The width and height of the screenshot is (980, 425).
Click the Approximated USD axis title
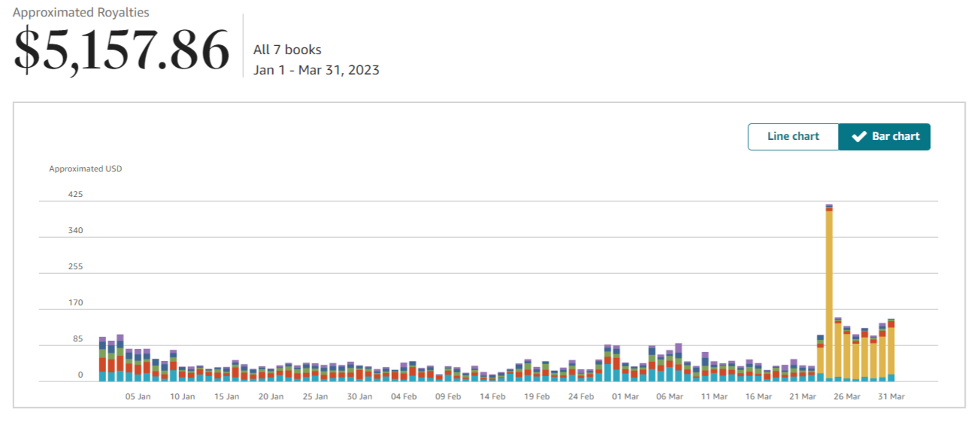(x=85, y=168)
